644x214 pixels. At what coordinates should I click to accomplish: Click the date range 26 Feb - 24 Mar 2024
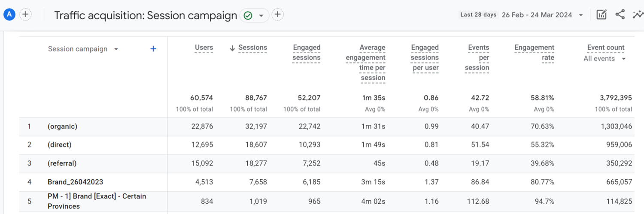pos(537,15)
